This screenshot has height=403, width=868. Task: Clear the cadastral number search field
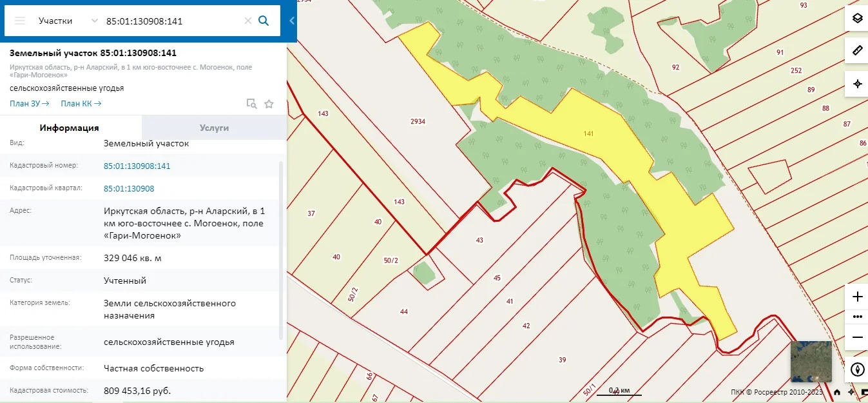pos(247,21)
